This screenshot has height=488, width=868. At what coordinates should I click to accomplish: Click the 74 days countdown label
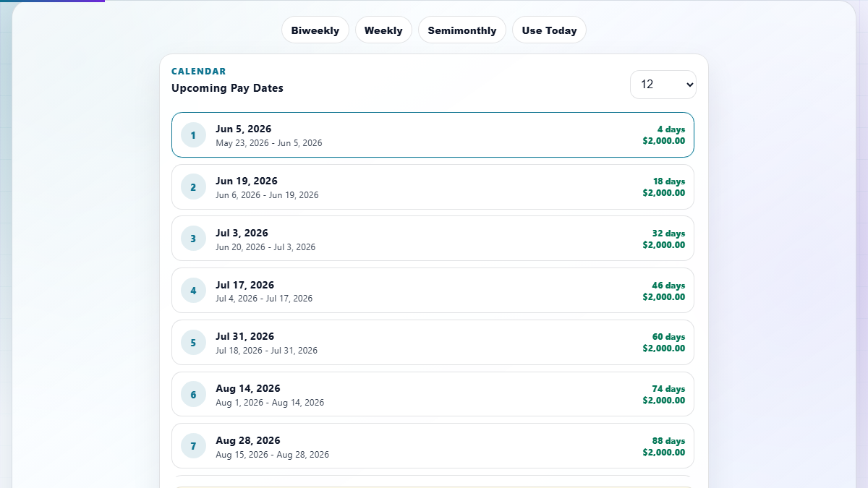669,389
